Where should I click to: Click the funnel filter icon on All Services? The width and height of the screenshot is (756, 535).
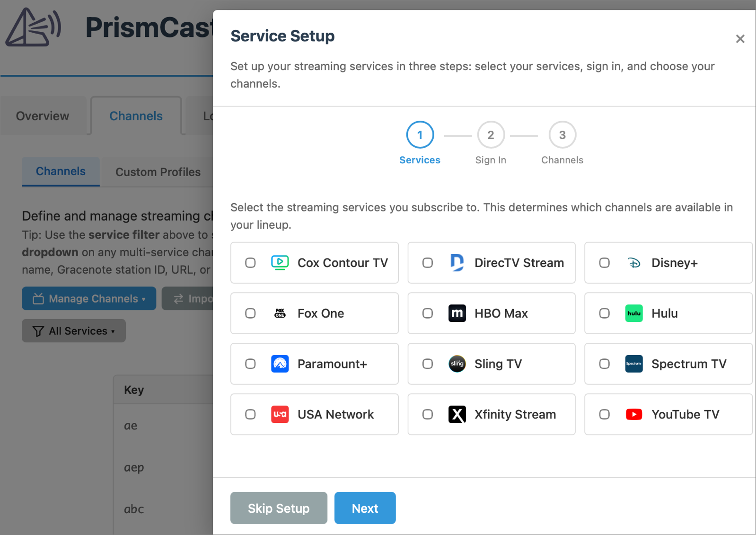(x=38, y=331)
